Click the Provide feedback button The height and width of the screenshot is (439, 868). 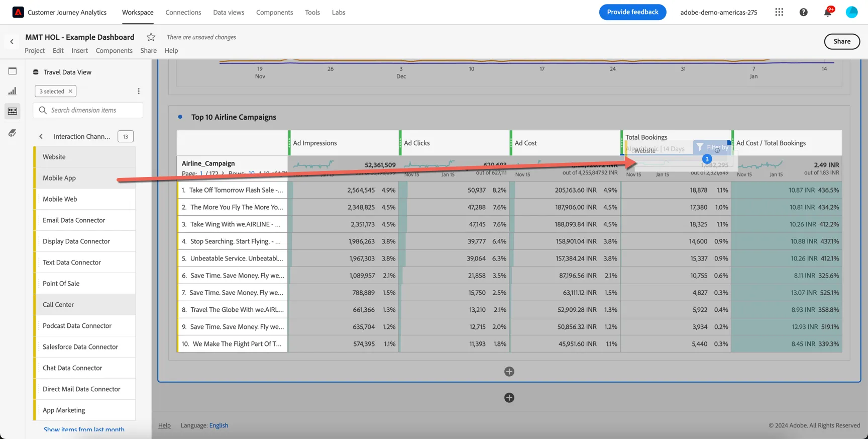click(632, 12)
